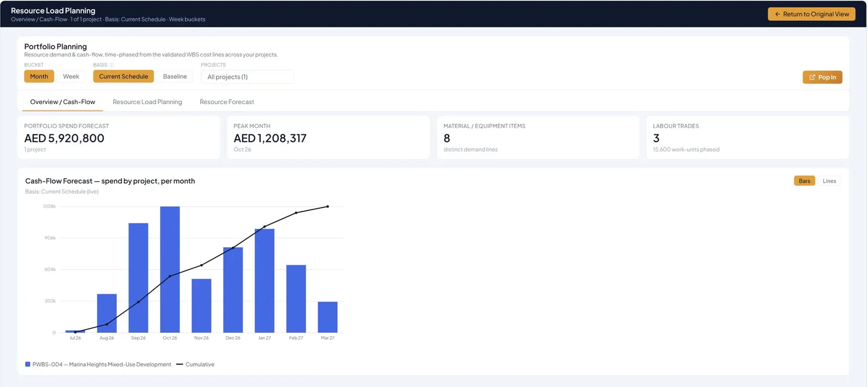This screenshot has width=868, height=387.
Task: Switch to the Resource Load Planning tab
Action: [148, 102]
